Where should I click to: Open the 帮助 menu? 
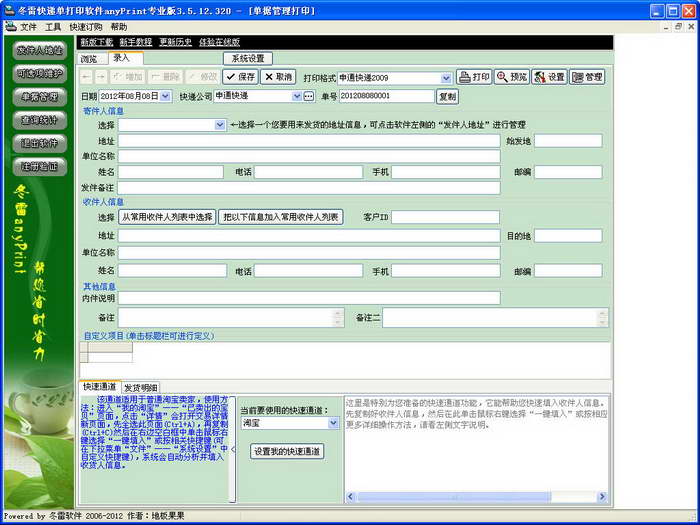pos(119,27)
